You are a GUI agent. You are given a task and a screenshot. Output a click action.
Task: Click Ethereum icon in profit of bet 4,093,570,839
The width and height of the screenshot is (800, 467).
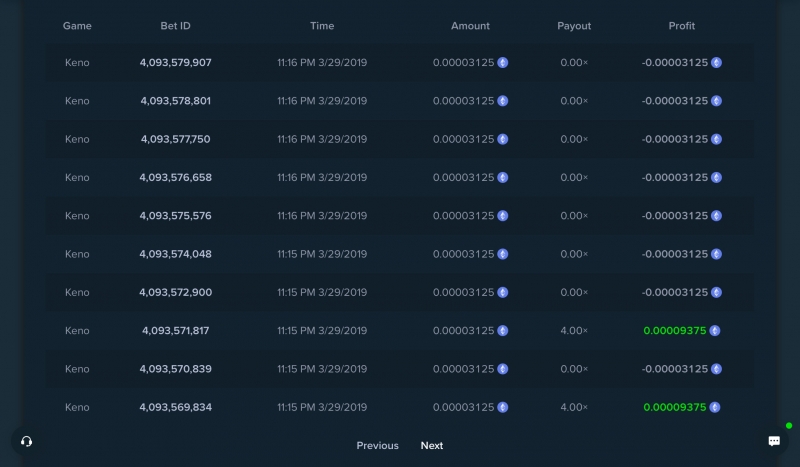tap(716, 368)
